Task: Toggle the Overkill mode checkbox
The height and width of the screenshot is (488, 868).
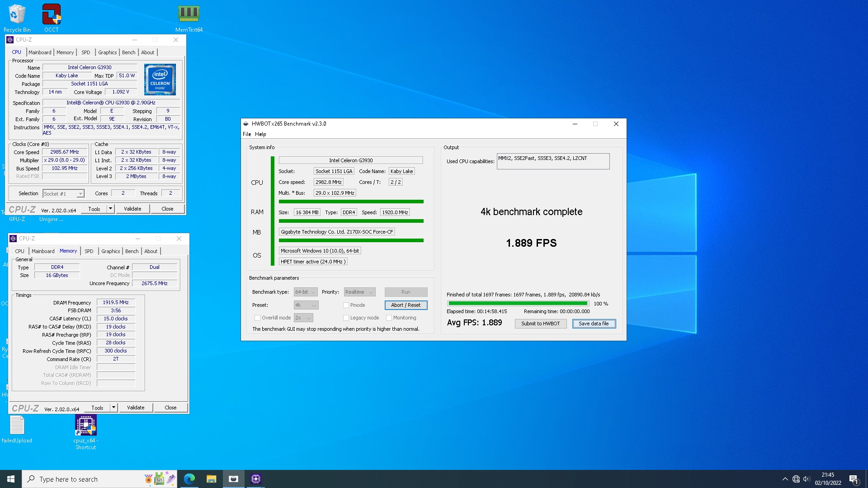Action: point(257,318)
